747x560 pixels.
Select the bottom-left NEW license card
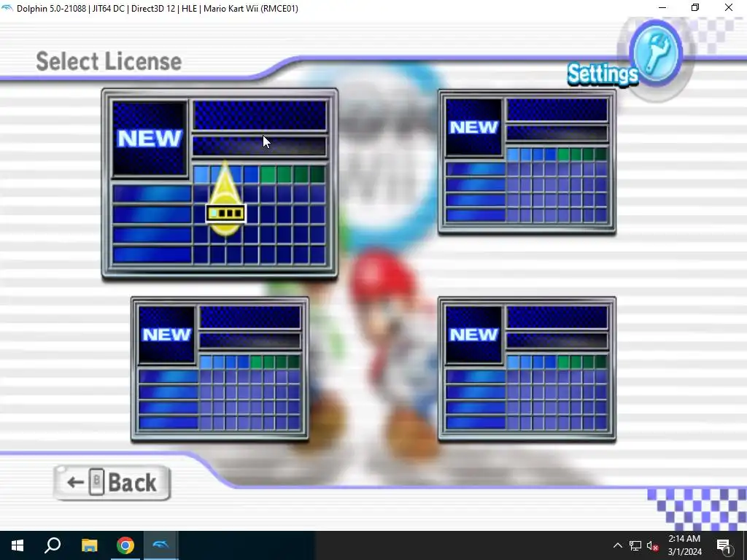point(220,369)
